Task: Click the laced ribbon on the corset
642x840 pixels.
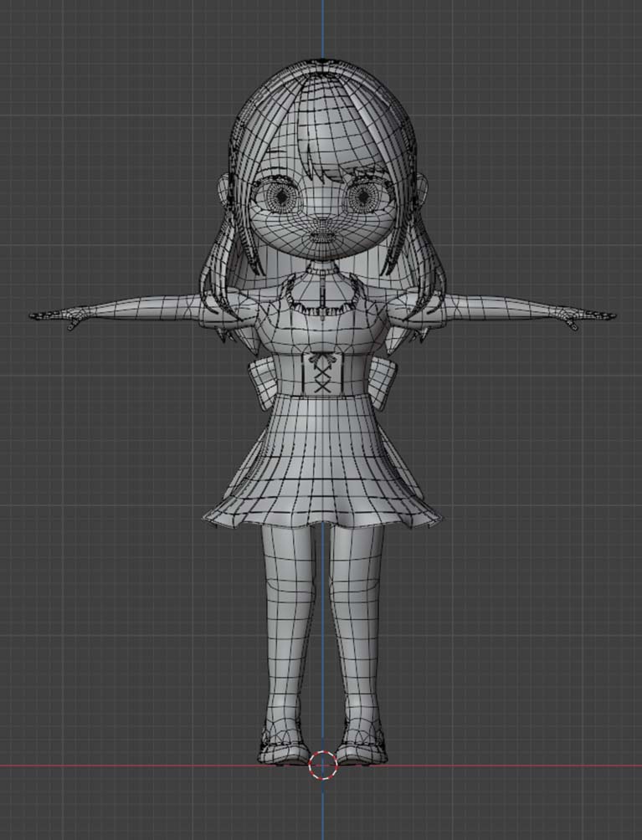Action: (322, 372)
